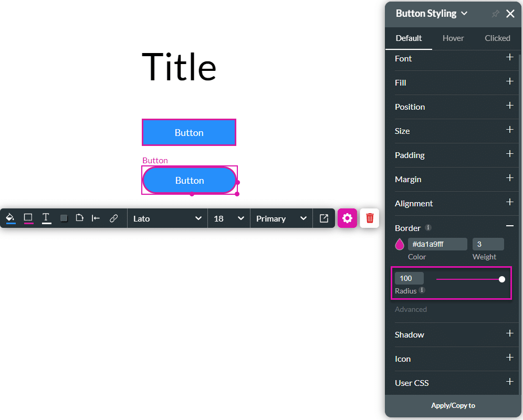
Task: Click the fill color bucket icon
Action: (x=11, y=218)
